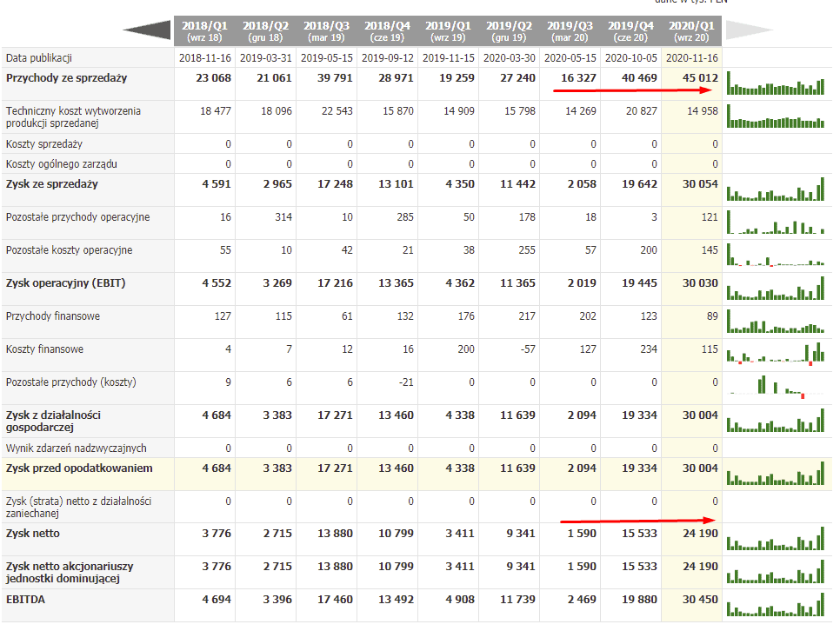Viewport: 840px width, 631px height.
Task: Click the Techniczny koszt wytworzenia produkcji sprzedanej label
Action: pyautogui.click(x=73, y=117)
